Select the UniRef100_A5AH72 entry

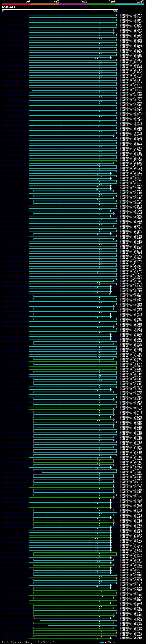point(131,123)
